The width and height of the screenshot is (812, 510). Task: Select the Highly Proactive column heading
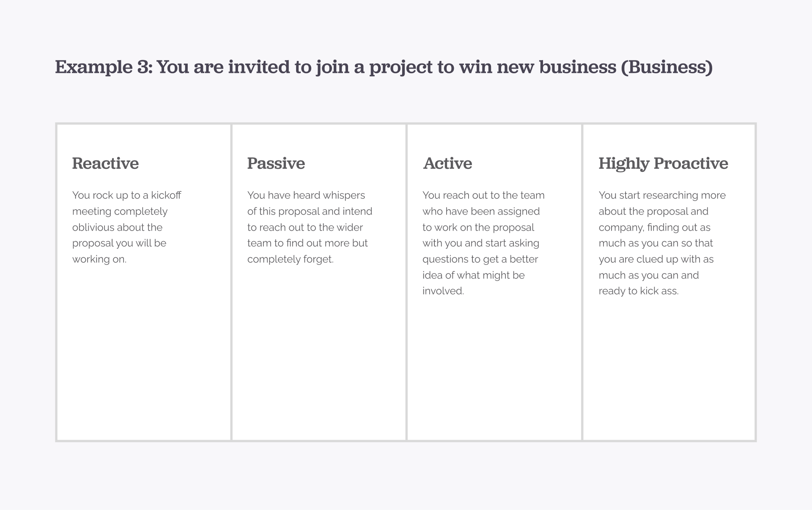pyautogui.click(x=663, y=163)
